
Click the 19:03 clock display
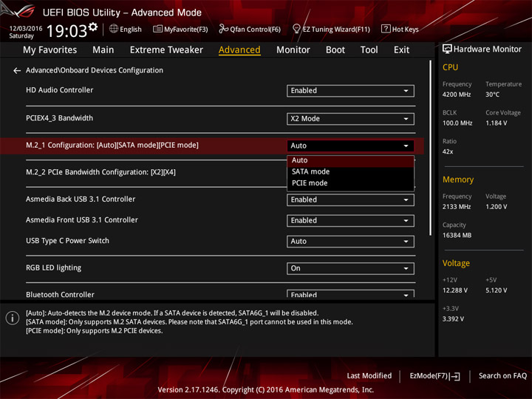click(66, 31)
